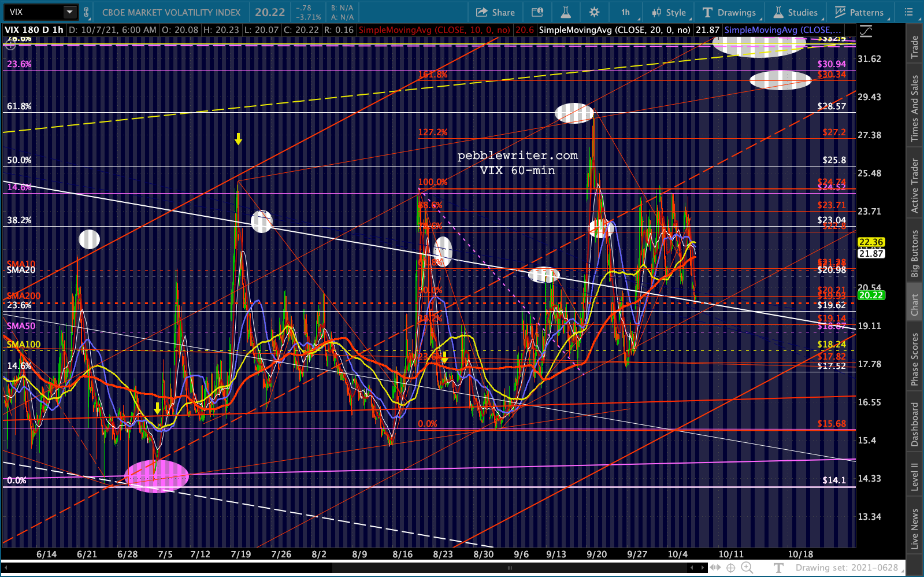Click the scroll-right arrow on chart scrollbar
Screen dimensions: 924x577
tap(704, 568)
